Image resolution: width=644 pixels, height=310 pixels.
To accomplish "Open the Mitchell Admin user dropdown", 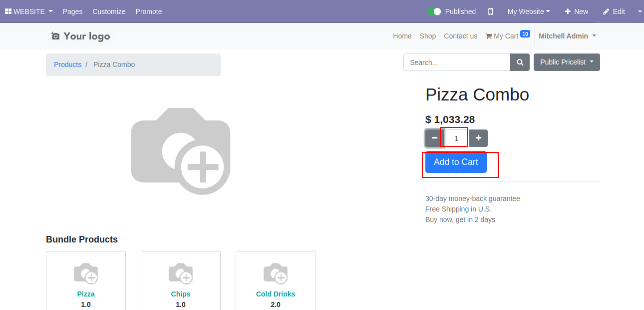I will [567, 36].
